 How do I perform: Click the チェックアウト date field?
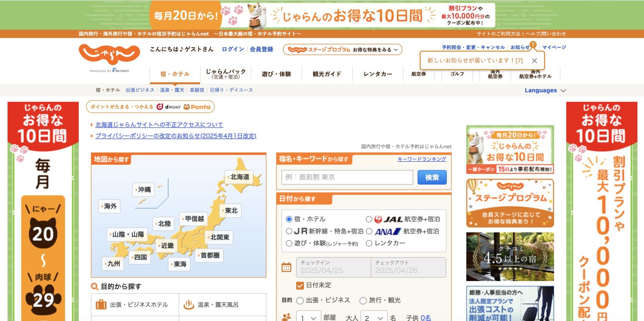409,267
